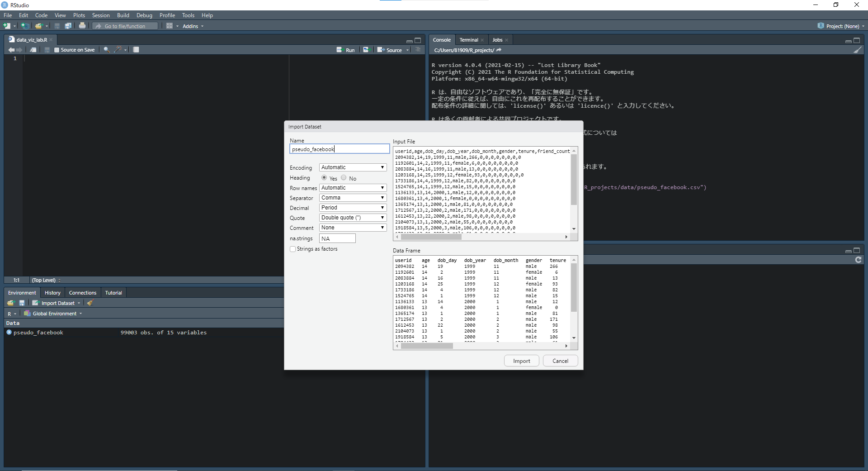Open the R language scope dropdown
Screen dimensions: 868x471
click(x=12, y=314)
